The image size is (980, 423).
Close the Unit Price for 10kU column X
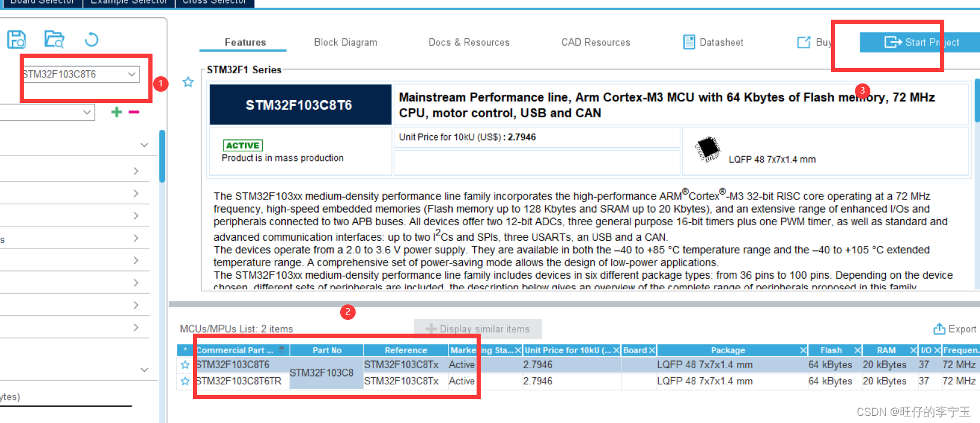(617, 350)
